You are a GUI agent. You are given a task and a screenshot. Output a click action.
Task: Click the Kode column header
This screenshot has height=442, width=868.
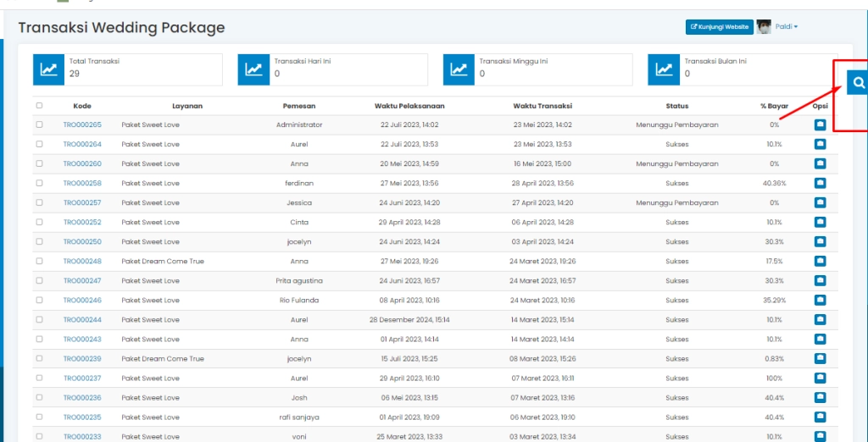(x=82, y=106)
